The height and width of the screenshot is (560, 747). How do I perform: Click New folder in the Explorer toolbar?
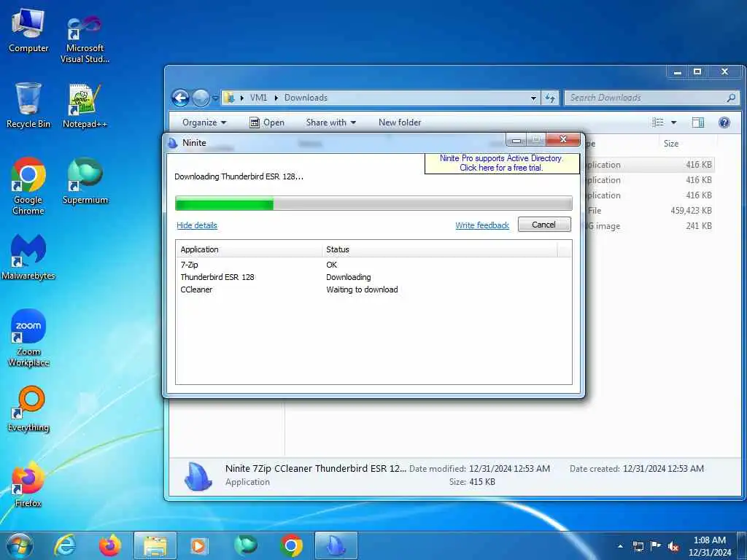[x=400, y=122]
